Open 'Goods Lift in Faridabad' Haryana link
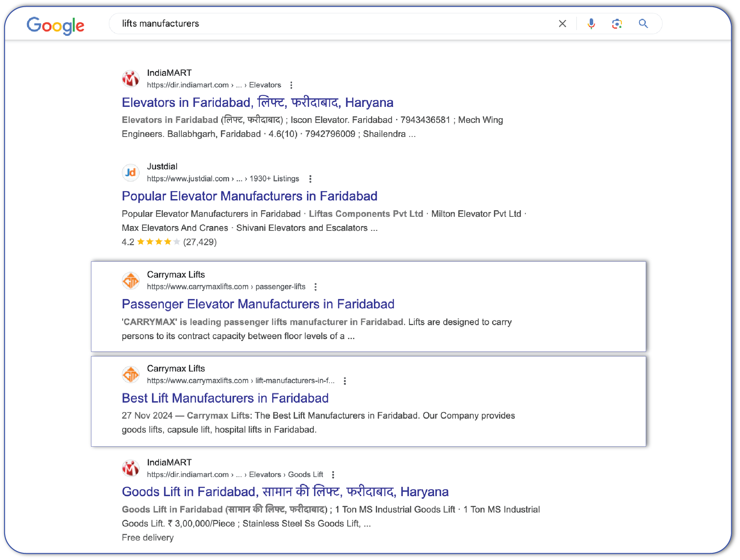Viewport: 740px width, 560px height. click(x=285, y=492)
